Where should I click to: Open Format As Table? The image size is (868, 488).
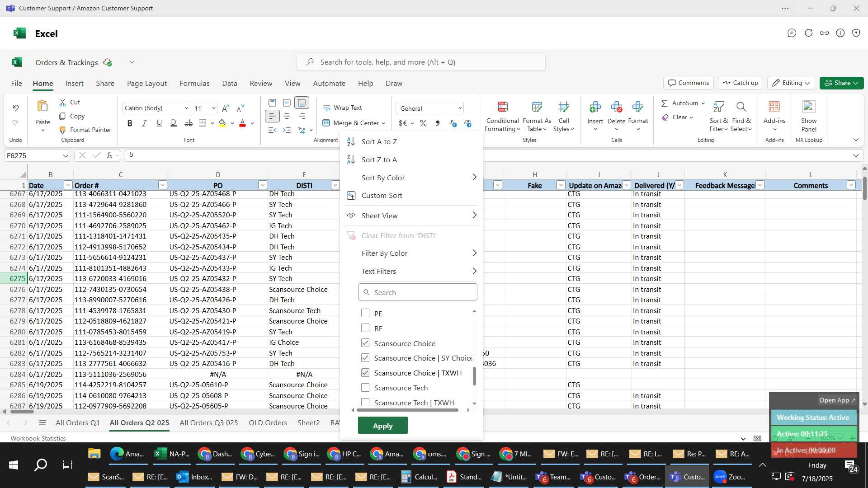click(537, 117)
